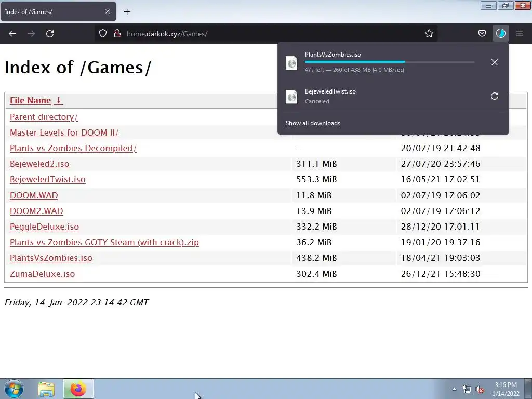Download DOOM2.WAD file
The width and height of the screenshot is (532, 399).
pyautogui.click(x=36, y=211)
